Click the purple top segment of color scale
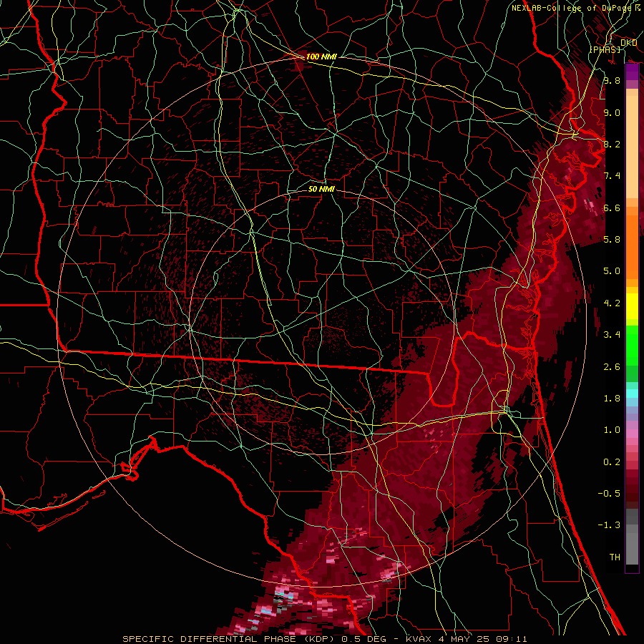Screen dimensions: 644x644 click(632, 72)
